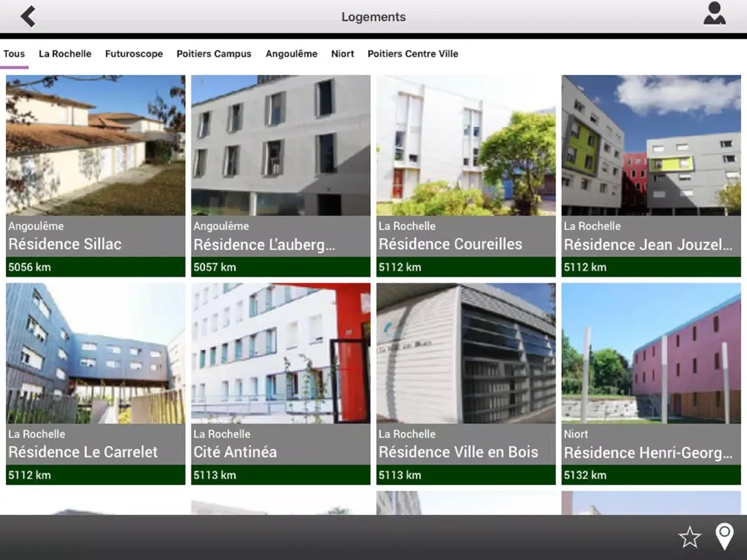Open the Poitiers Centre Ville tab
The width and height of the screenshot is (747, 560).
point(412,54)
